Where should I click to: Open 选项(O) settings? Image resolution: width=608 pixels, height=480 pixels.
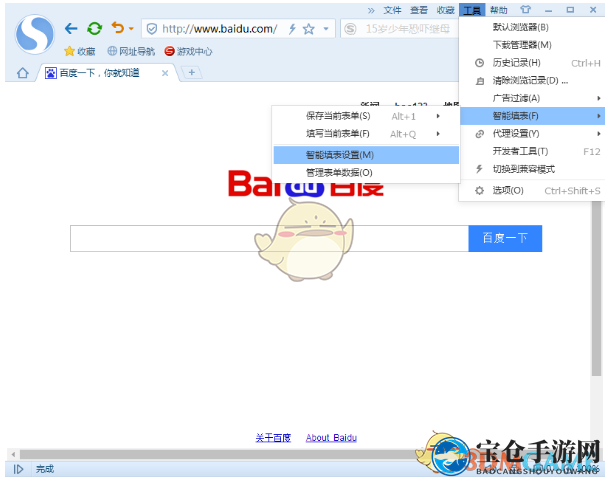[x=532, y=190]
